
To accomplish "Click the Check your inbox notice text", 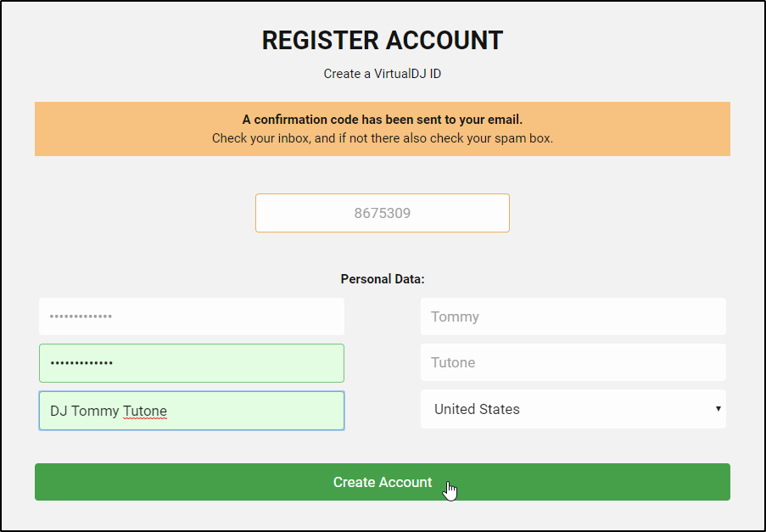I will click(382, 137).
